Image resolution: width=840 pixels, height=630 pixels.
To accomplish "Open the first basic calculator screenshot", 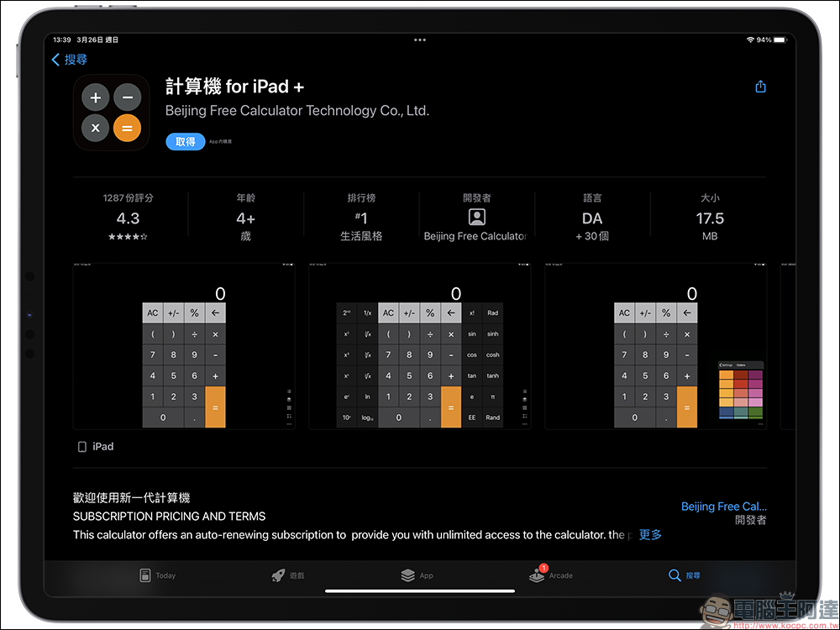I will point(184,346).
